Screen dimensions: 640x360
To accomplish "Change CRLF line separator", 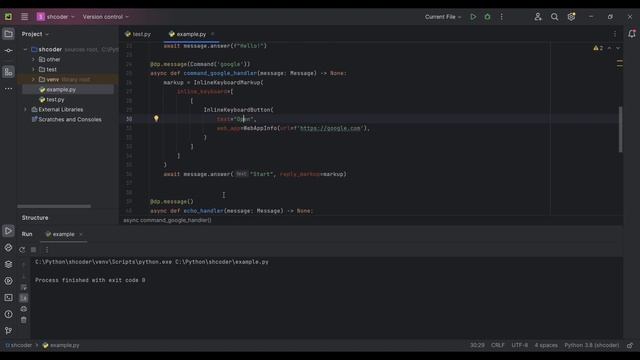I will pyautogui.click(x=498, y=345).
